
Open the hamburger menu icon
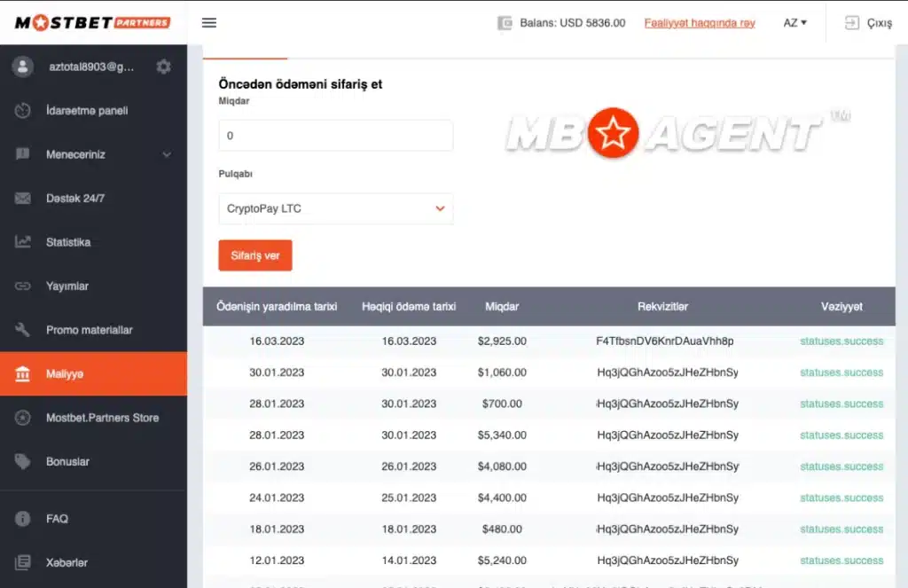209,22
